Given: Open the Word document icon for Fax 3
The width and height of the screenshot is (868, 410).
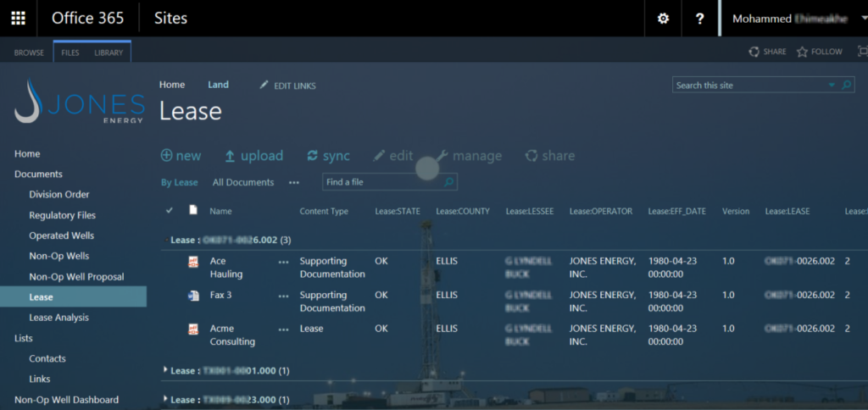Looking at the screenshot, I should [193, 296].
